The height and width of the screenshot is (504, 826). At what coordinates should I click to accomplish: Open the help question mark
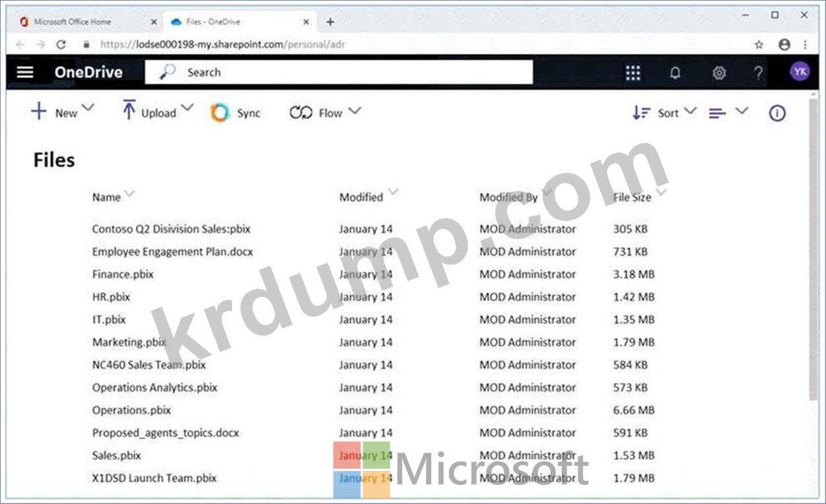[759, 73]
